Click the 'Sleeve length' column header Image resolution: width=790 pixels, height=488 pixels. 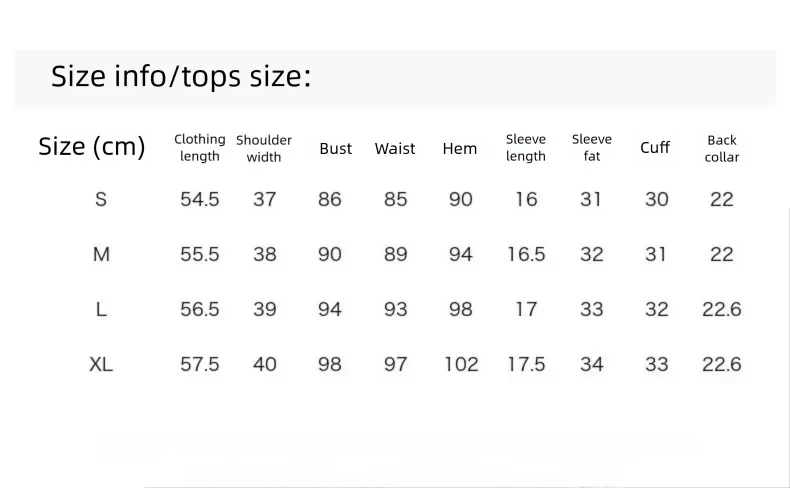point(525,148)
